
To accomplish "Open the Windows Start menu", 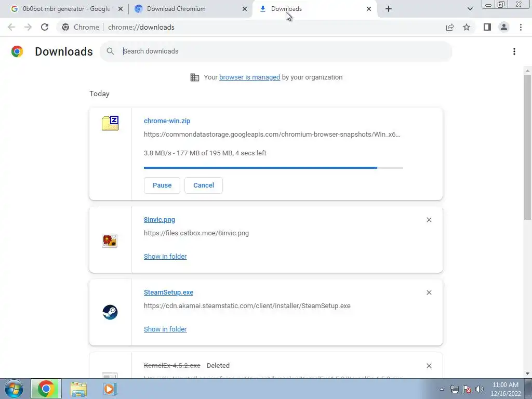I will click(x=14, y=389).
